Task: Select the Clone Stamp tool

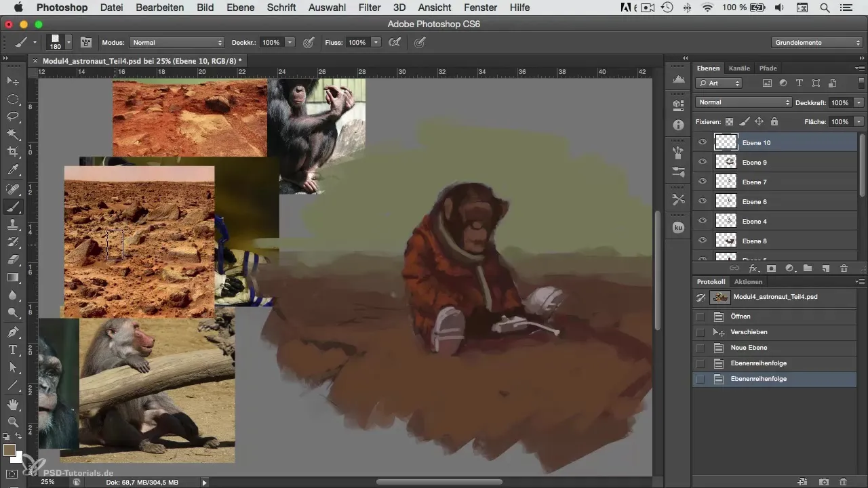Action: coord(13,224)
